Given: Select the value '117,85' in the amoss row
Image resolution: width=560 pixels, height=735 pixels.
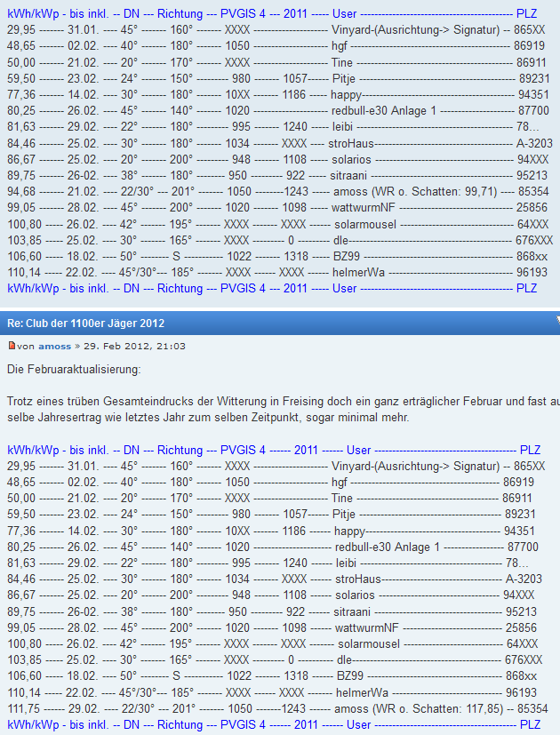Looking at the screenshot, I should (x=484, y=708).
